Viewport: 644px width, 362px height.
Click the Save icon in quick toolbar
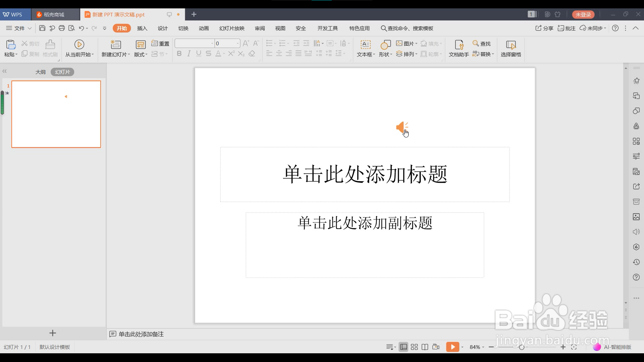click(x=42, y=28)
